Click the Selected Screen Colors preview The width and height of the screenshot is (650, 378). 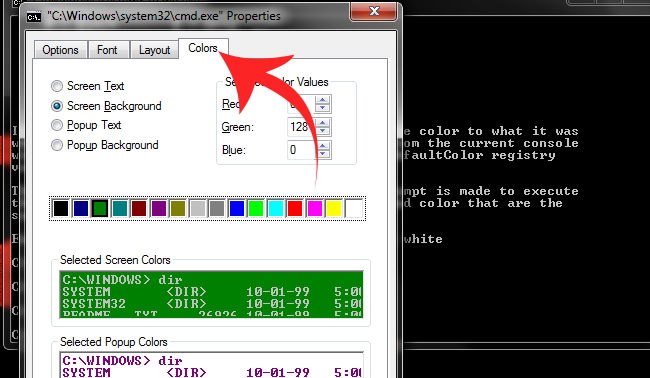[211, 295]
